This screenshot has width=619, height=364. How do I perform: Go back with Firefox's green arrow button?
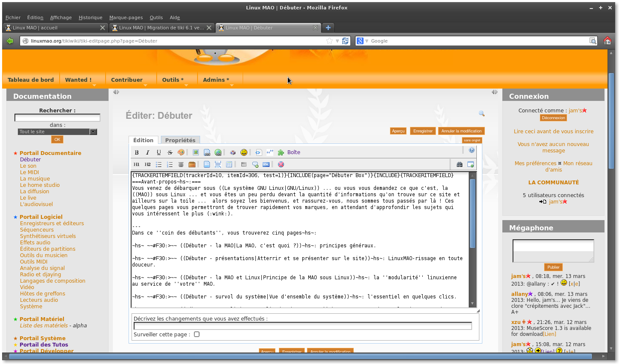click(x=10, y=41)
